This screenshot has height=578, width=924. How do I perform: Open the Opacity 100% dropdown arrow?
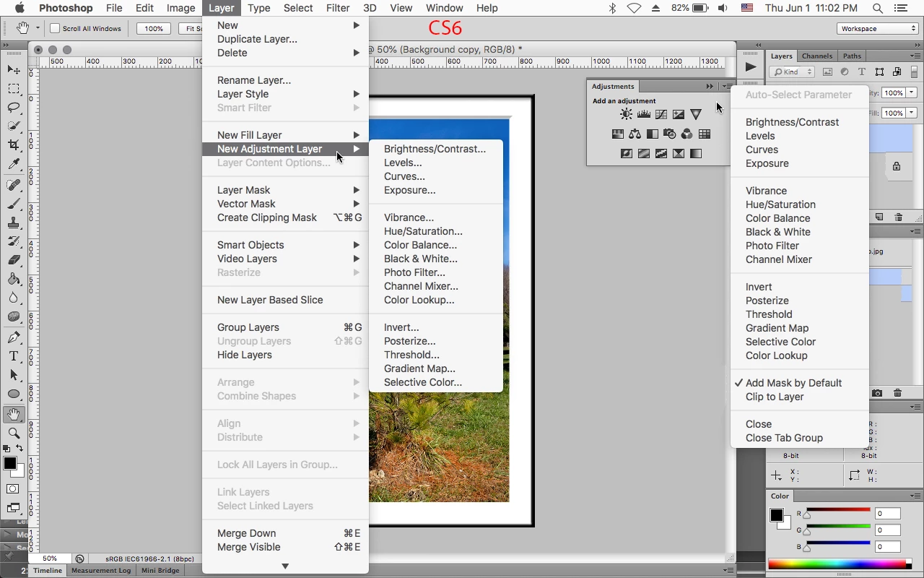pyautogui.click(x=912, y=92)
